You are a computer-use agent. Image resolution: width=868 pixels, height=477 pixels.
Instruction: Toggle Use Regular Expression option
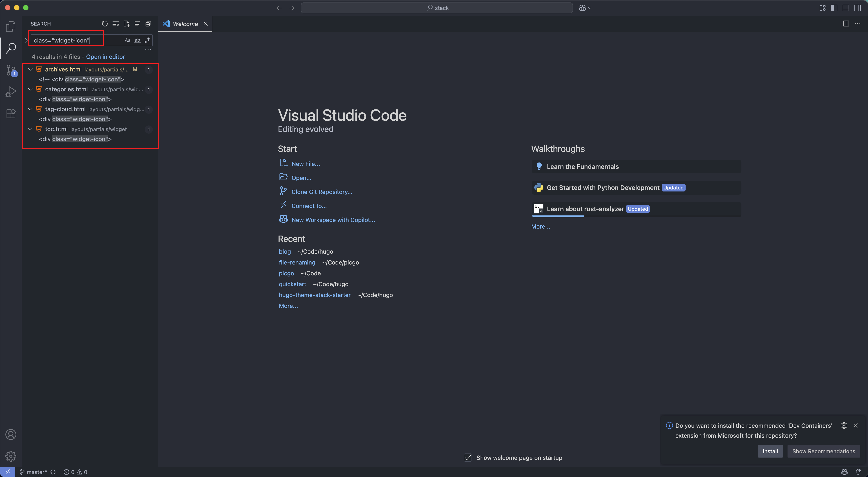click(x=147, y=40)
